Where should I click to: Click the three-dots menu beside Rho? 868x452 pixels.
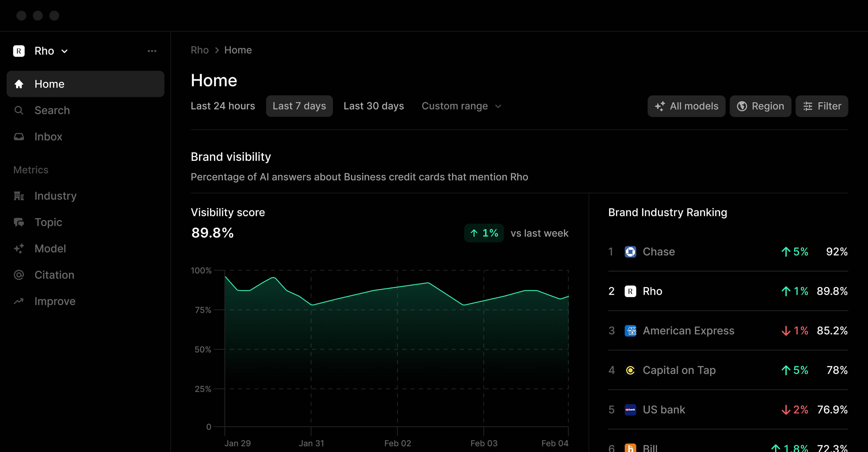pos(152,51)
